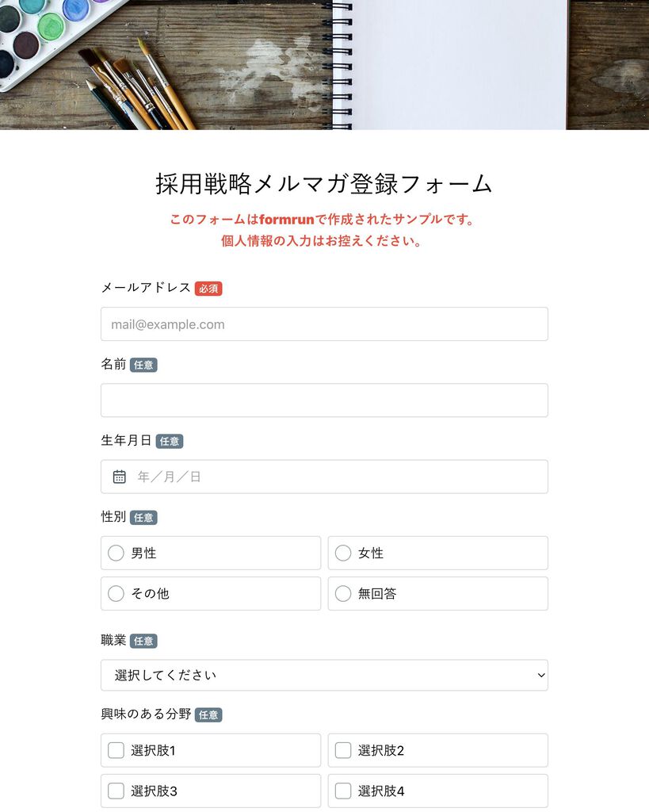Click the form title 採用戦略メルマガ登録フォーム
Image resolution: width=649 pixels, height=812 pixels.
pyautogui.click(x=324, y=184)
